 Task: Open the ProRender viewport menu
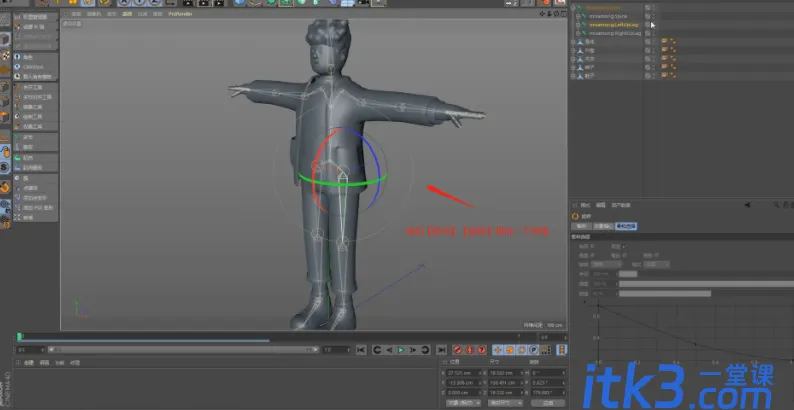[180, 14]
